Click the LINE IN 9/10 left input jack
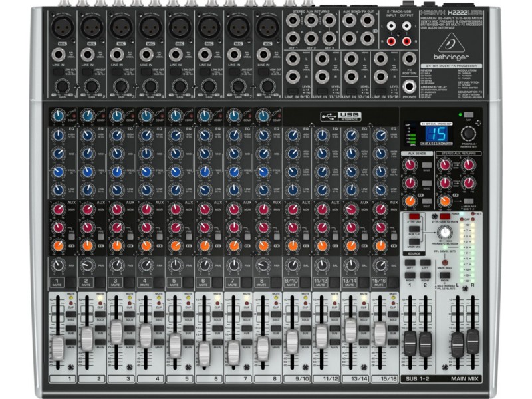 pyautogui.click(x=292, y=59)
